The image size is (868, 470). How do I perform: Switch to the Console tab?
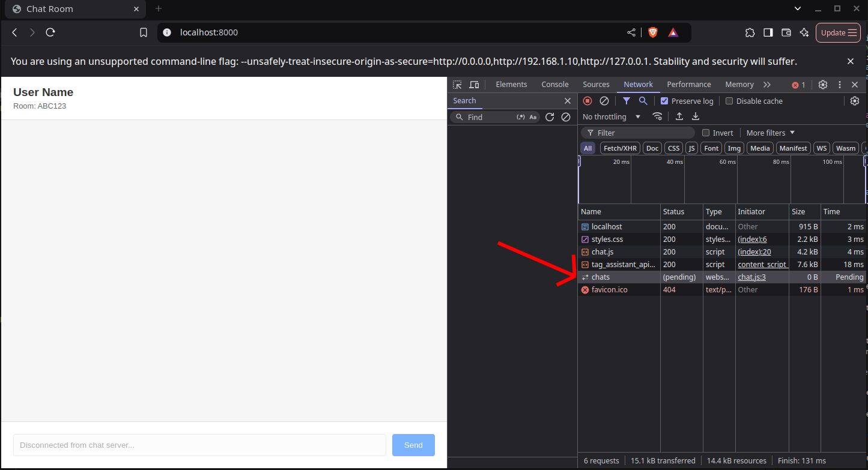pos(554,84)
